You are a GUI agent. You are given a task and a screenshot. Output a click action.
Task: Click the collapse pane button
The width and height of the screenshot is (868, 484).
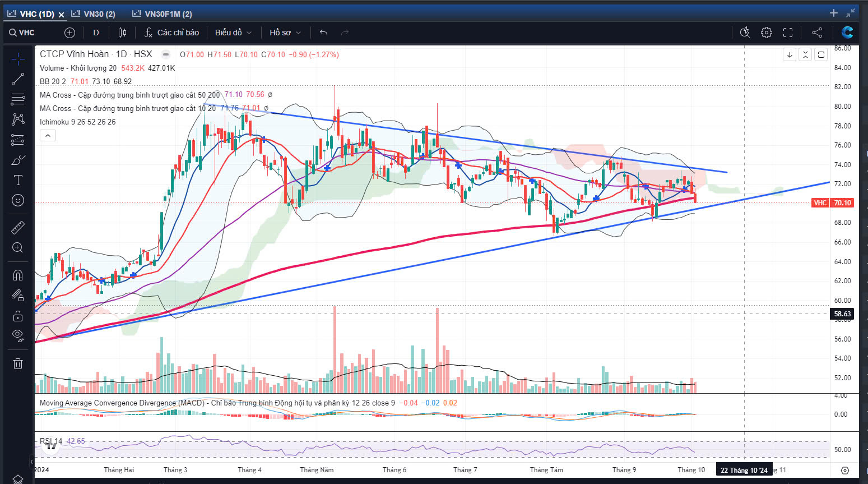click(805, 54)
